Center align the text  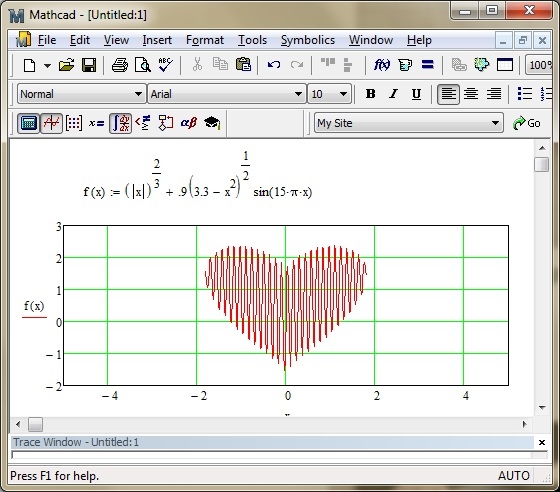tap(471, 94)
